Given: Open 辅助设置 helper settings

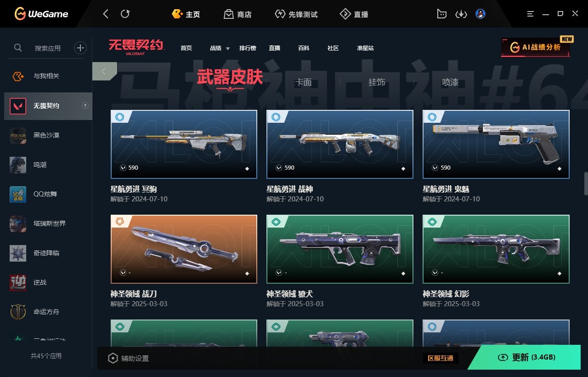Looking at the screenshot, I should [x=129, y=358].
